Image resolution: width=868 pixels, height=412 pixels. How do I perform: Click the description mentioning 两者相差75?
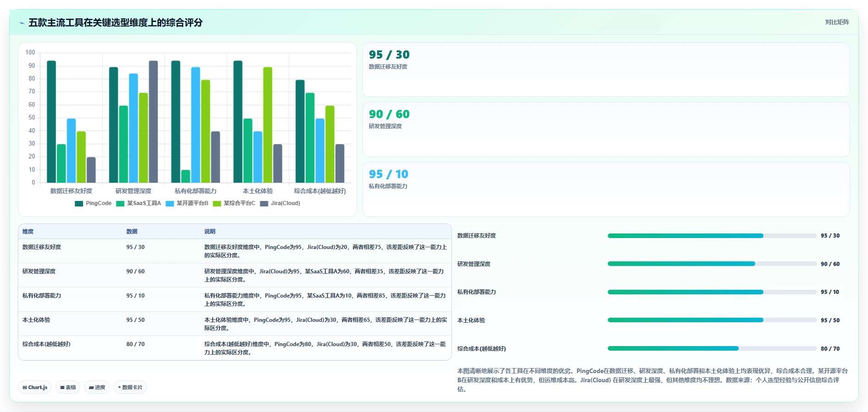point(325,251)
